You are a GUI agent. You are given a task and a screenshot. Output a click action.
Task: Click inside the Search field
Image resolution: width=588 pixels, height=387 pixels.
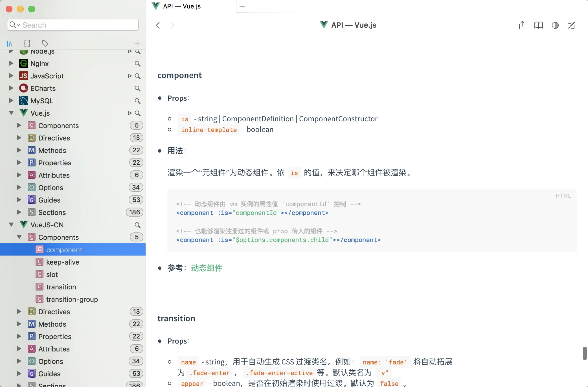point(79,25)
